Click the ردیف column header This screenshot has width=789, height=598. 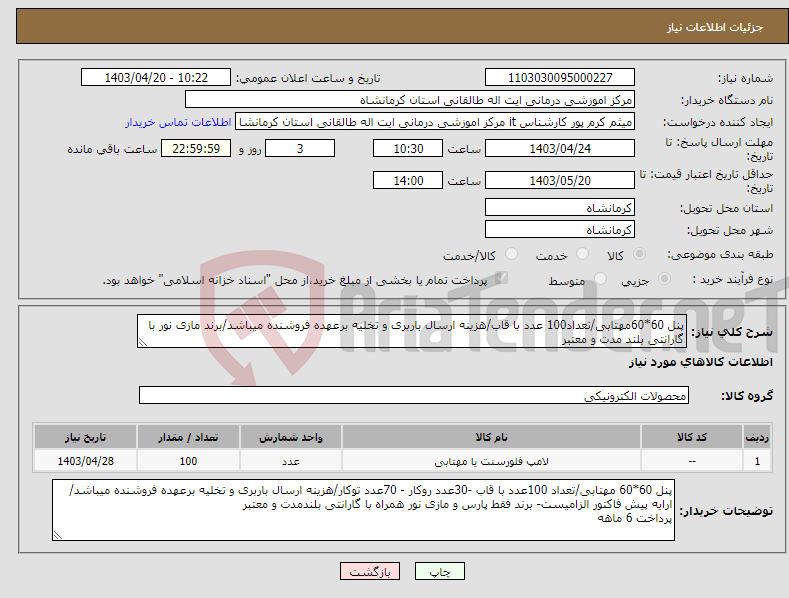tap(757, 437)
